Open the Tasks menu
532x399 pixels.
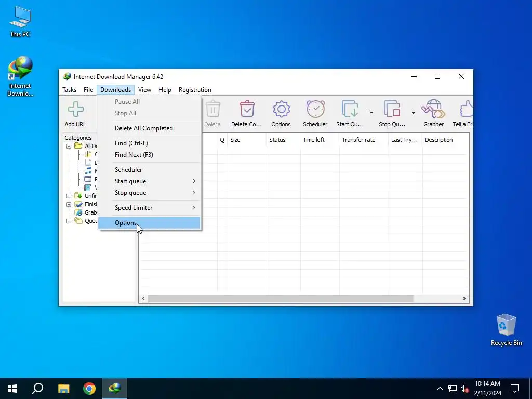tap(69, 90)
